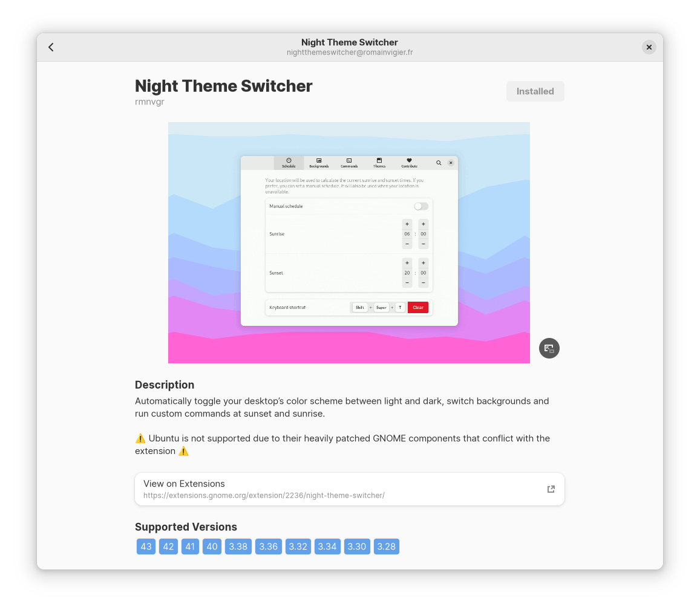Screen dimensions: 700x610
Task: Toggle the Manual schedule switch
Action: click(421, 206)
